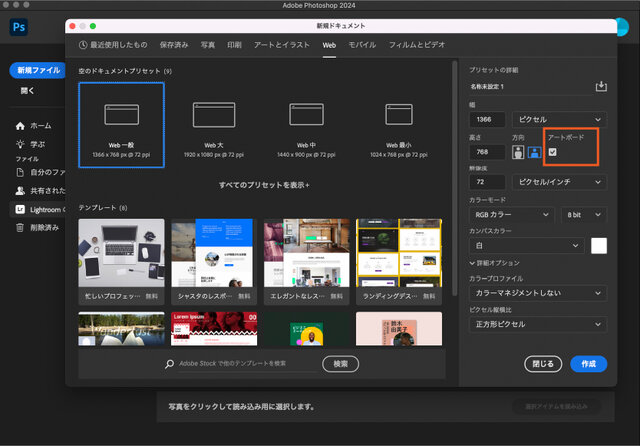The image size is (640, 446).
Task: Click the height field showing 768
Action: (x=487, y=152)
